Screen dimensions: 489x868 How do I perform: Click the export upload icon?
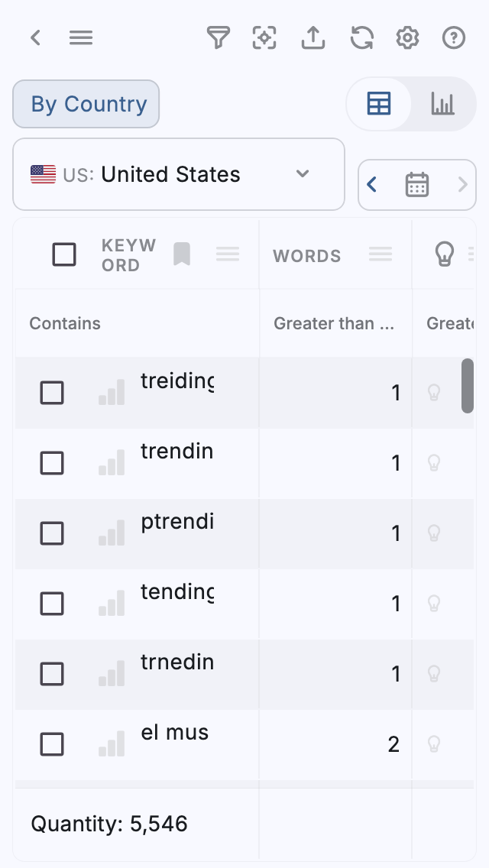[x=313, y=37]
